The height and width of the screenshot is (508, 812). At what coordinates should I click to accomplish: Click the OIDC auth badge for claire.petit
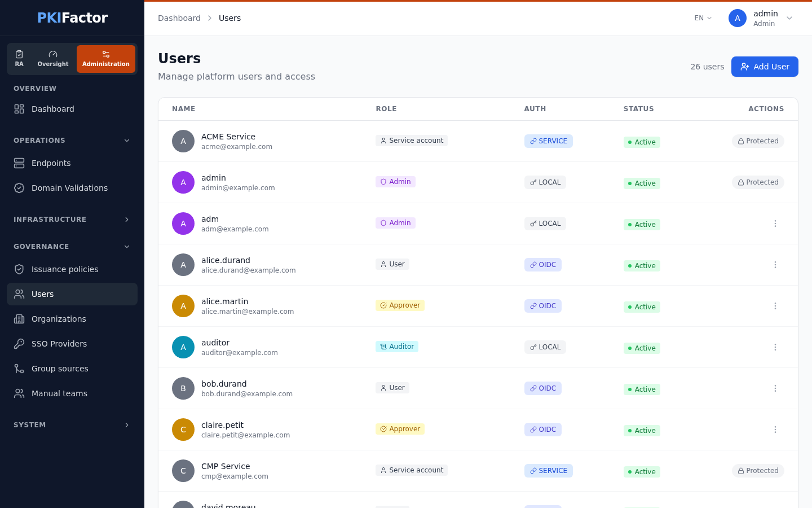(x=543, y=430)
